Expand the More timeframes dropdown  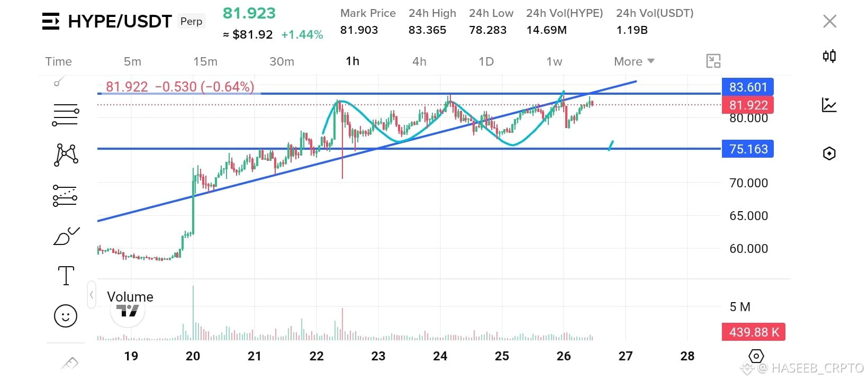[634, 61]
